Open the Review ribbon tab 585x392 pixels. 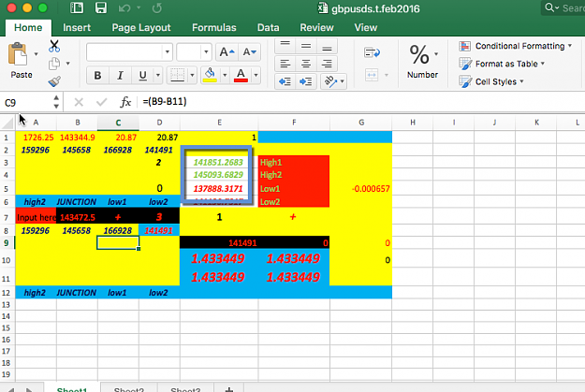316,28
